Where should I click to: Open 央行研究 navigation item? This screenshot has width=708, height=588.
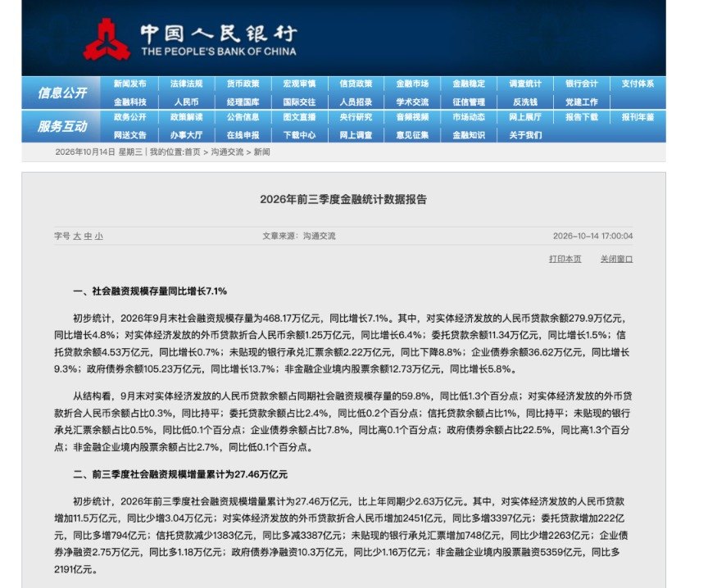click(x=356, y=117)
